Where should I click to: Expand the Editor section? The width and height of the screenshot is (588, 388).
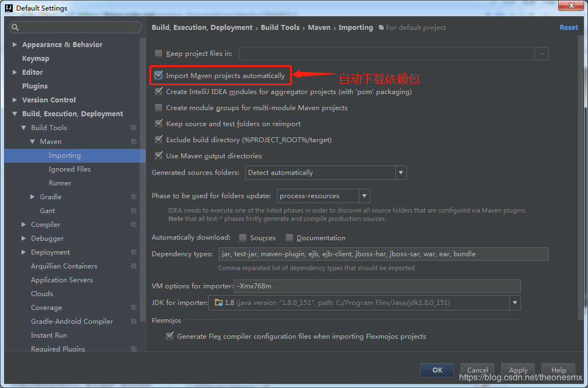coord(14,73)
